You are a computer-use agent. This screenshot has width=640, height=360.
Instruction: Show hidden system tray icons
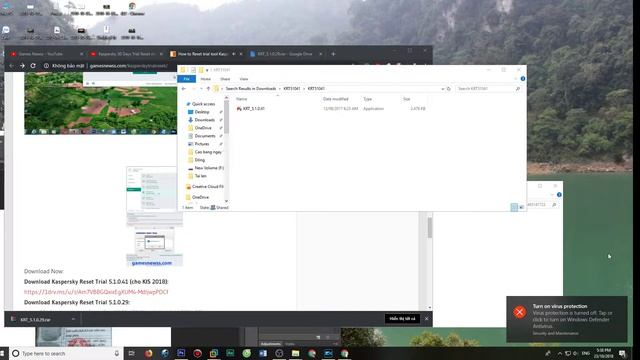(560, 353)
